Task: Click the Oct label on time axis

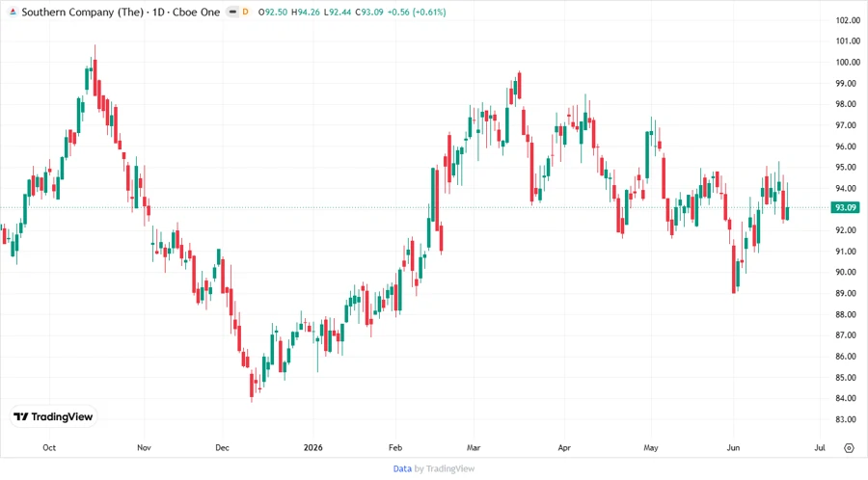Action: (x=49, y=447)
